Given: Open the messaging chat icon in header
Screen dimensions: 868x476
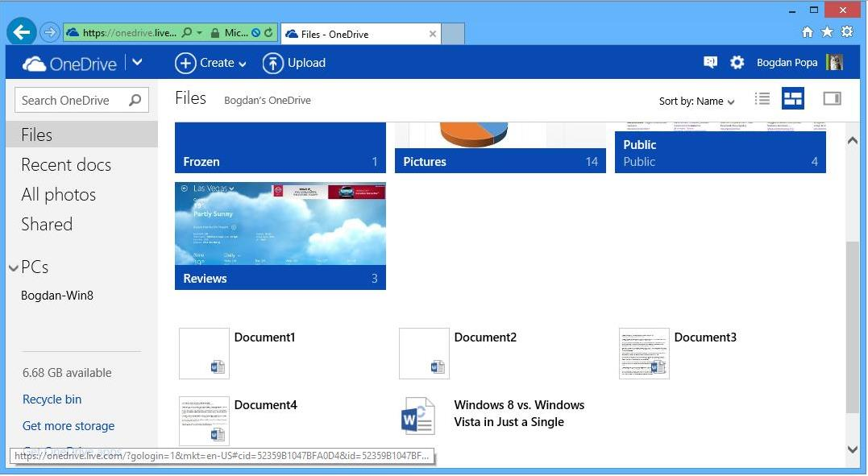Looking at the screenshot, I should click(710, 63).
